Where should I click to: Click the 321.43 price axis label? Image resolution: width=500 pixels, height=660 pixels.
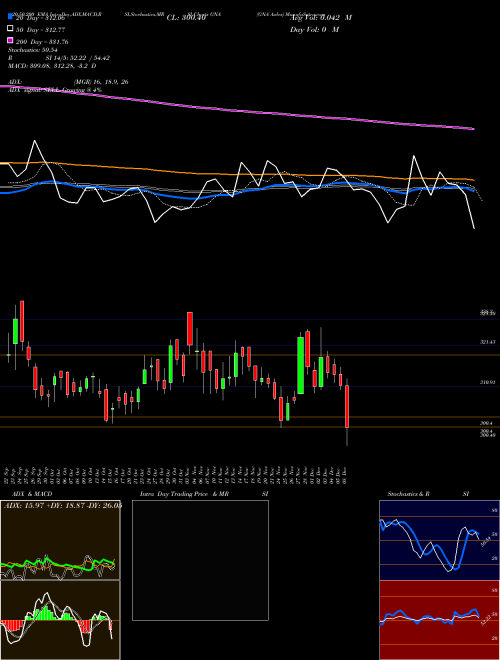pos(487,343)
